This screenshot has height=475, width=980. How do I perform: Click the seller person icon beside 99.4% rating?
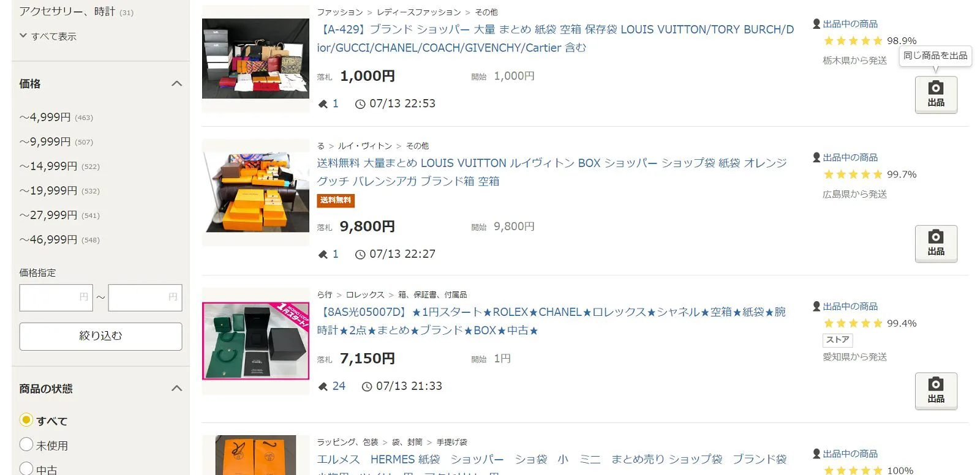pyautogui.click(x=816, y=306)
